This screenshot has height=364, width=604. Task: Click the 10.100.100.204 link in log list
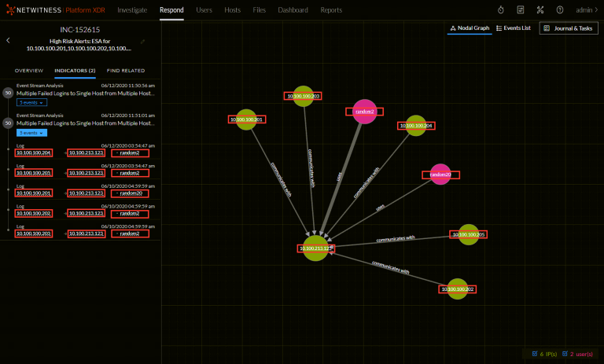[35, 153]
